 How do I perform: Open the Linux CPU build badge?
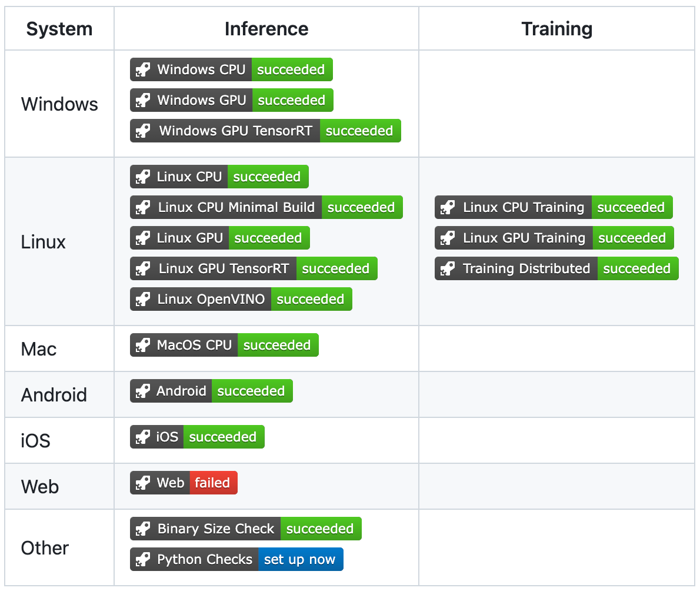point(189,177)
